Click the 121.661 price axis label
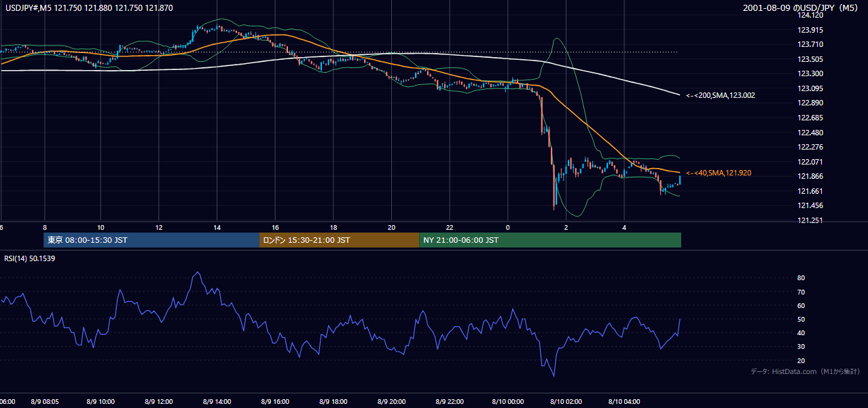 [x=811, y=191]
